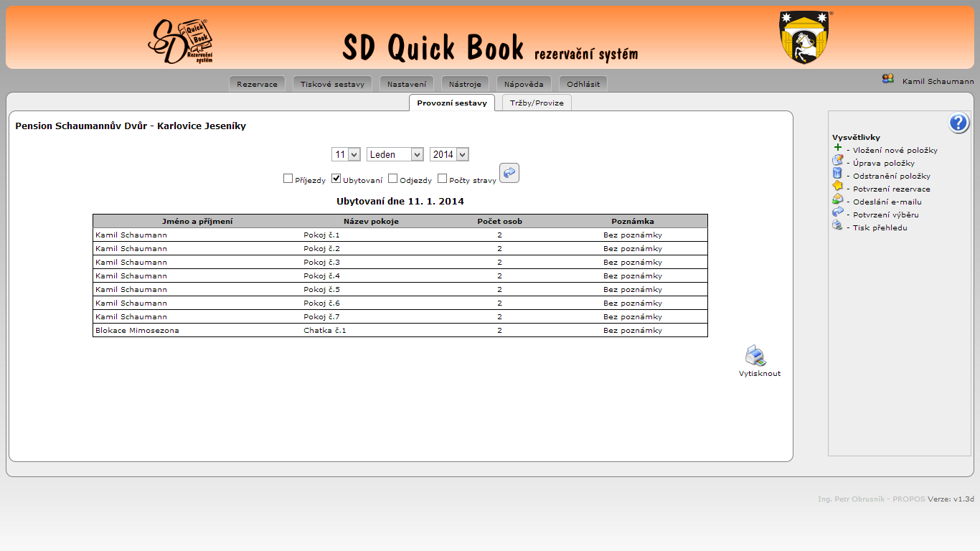Click Bez poznámky in the Chatka č.1 row
Viewport: 980px width, 551px height.
(x=633, y=330)
